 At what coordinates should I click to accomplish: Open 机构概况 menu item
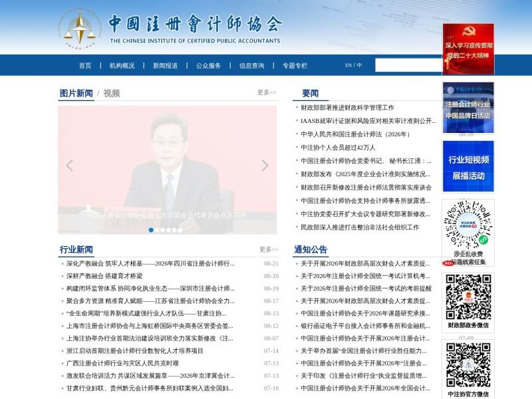click(x=122, y=65)
